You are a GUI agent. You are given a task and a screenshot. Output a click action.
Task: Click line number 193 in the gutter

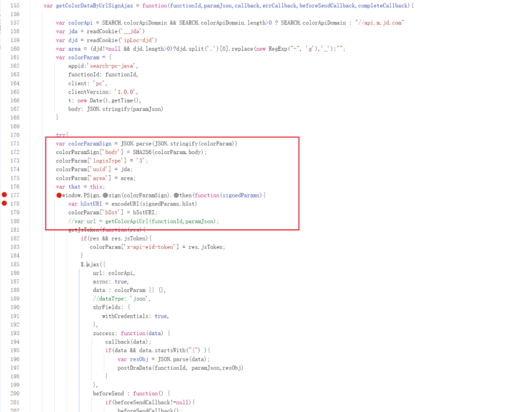[15, 333]
